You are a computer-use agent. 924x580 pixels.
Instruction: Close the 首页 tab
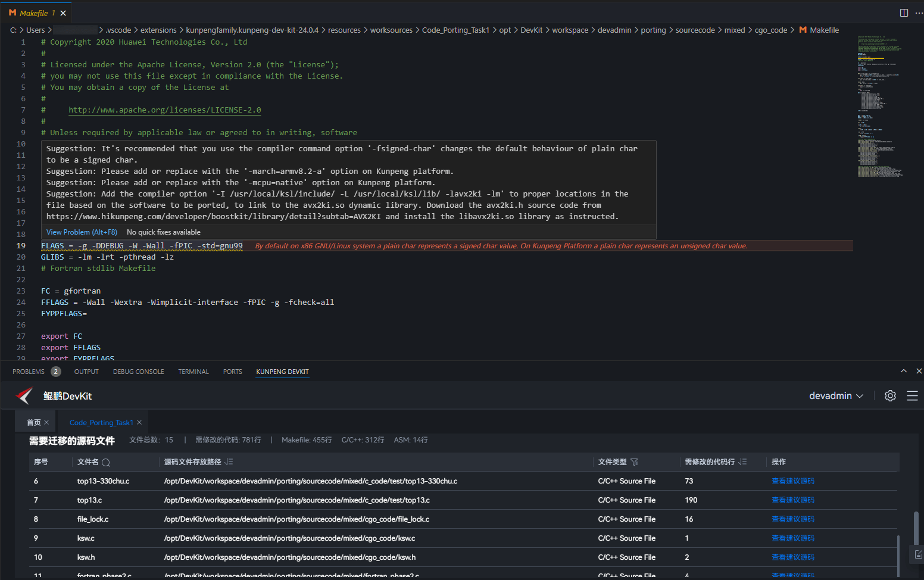click(46, 422)
